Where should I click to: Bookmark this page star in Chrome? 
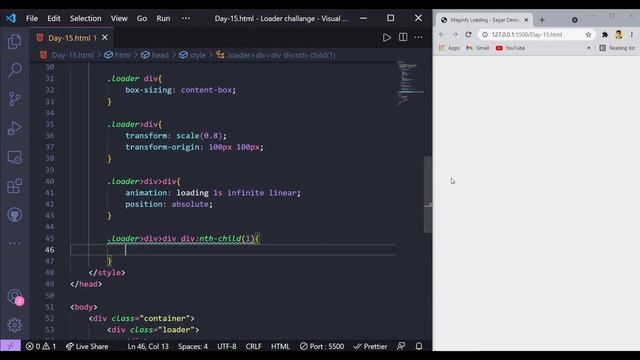click(x=588, y=35)
